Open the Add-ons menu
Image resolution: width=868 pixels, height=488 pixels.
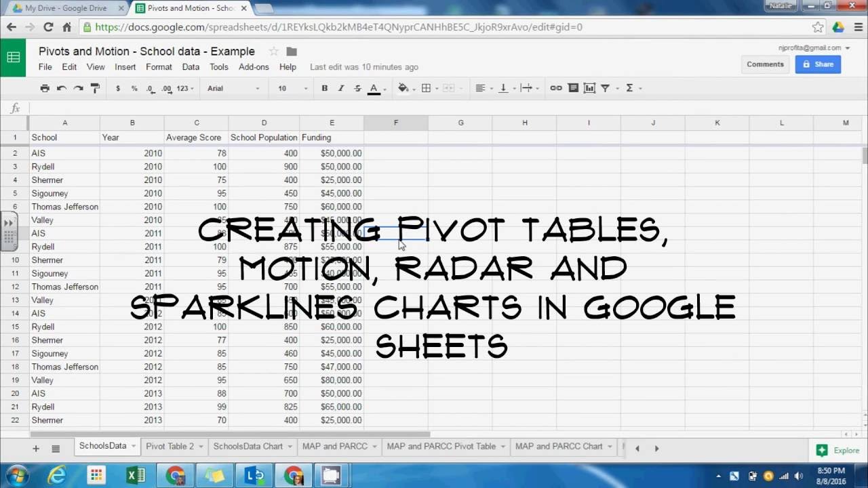[254, 67]
